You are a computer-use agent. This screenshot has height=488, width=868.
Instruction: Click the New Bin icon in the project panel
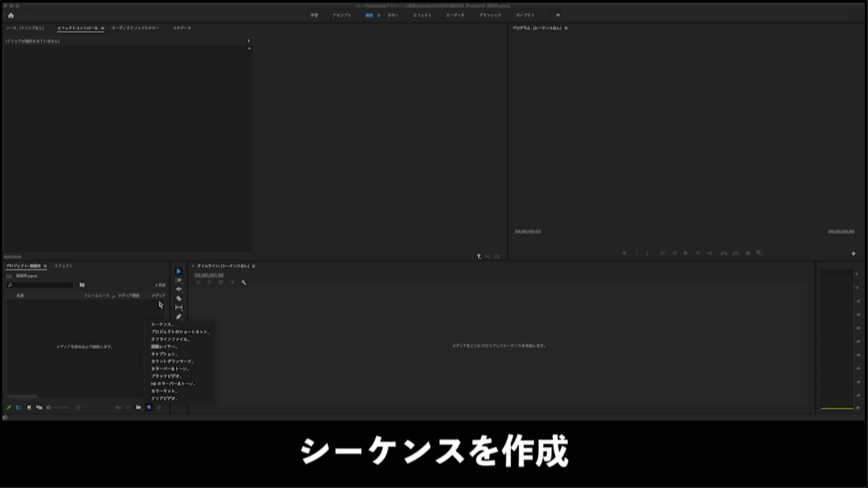(139, 407)
